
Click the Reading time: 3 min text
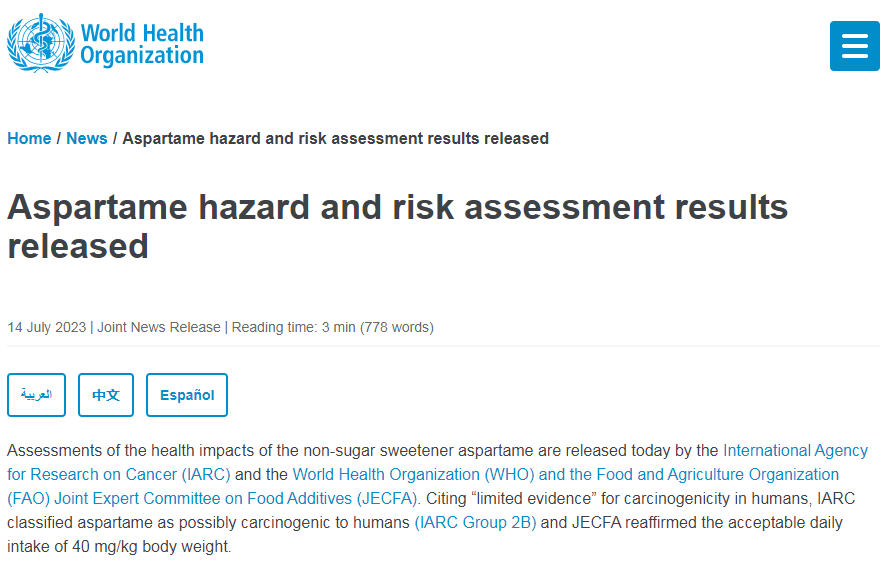293,327
